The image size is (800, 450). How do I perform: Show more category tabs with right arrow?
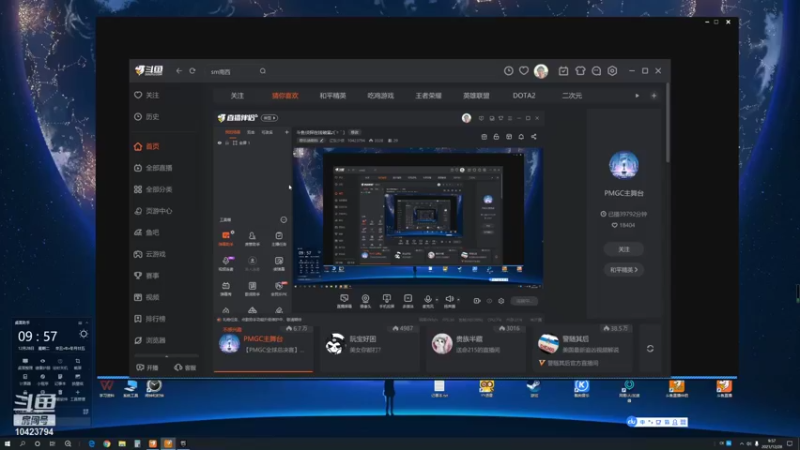pyautogui.click(x=637, y=95)
